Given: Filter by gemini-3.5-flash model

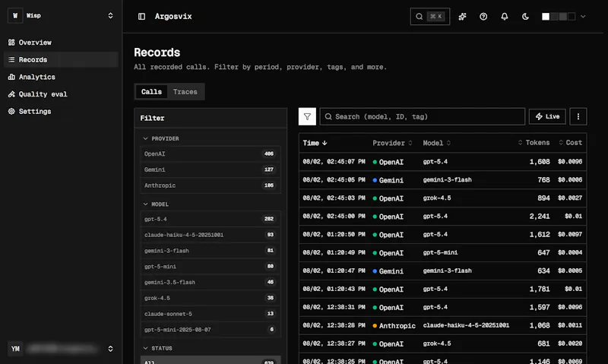Looking at the screenshot, I should coord(211,282).
